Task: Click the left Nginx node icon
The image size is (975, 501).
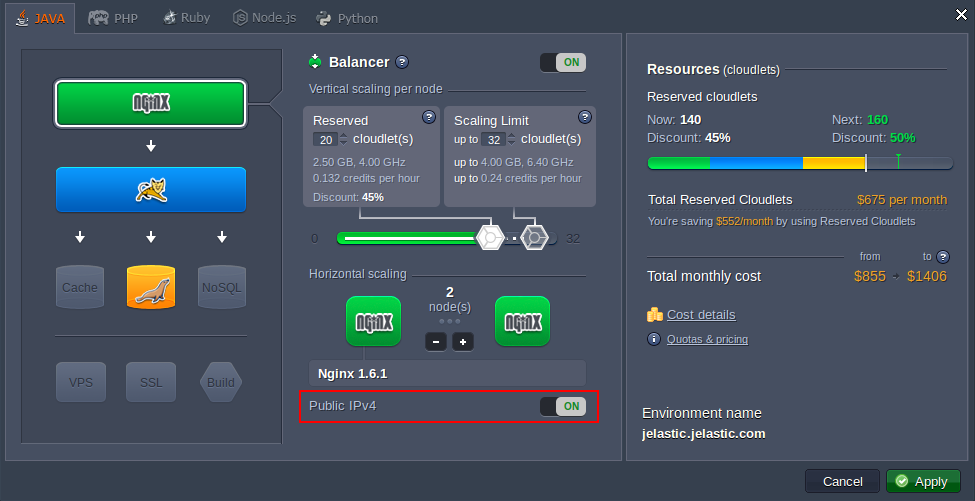Action: (374, 321)
